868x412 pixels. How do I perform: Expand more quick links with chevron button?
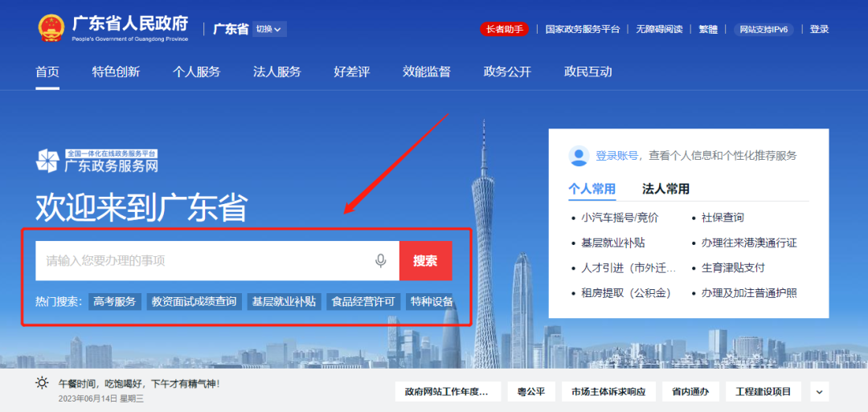[x=819, y=392]
